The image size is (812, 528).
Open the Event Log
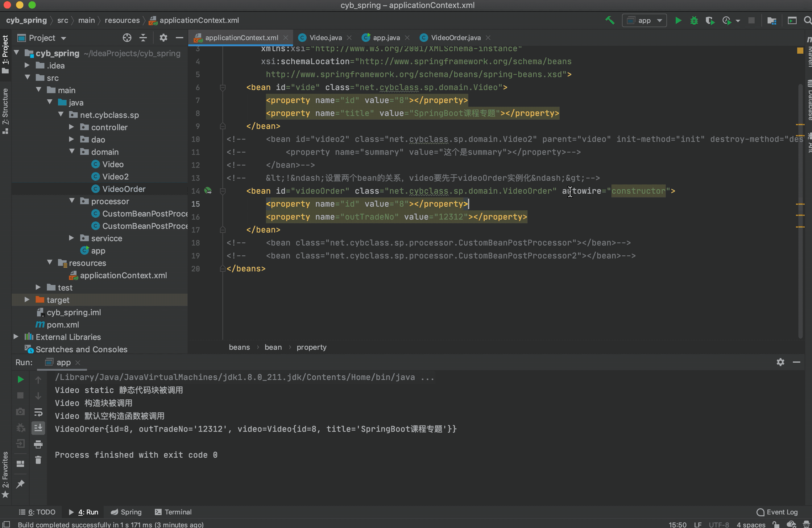[x=777, y=512]
